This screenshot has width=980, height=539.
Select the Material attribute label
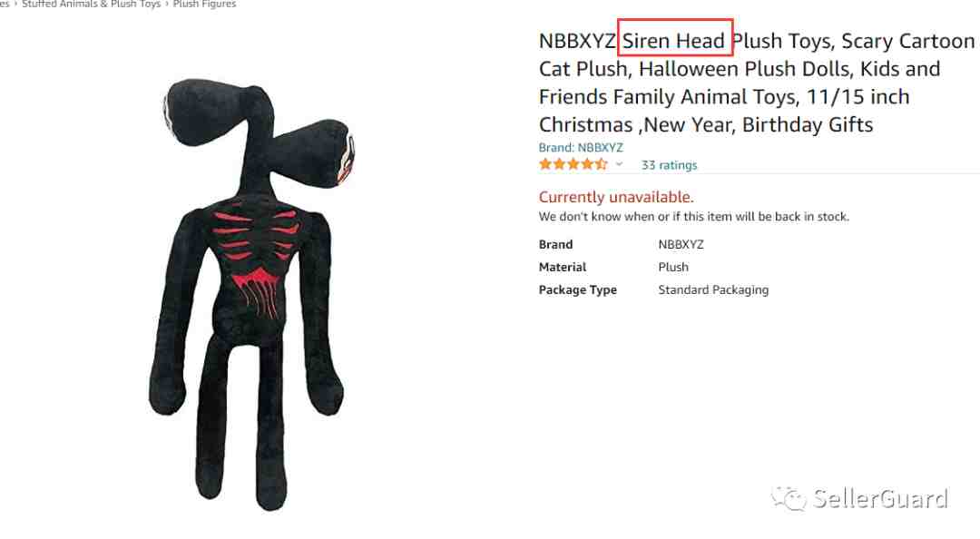point(563,267)
